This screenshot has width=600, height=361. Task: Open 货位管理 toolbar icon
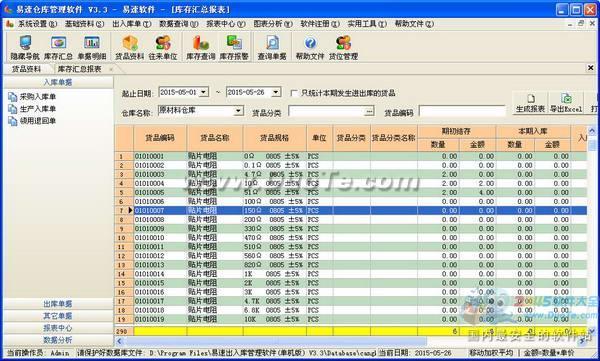point(343,47)
